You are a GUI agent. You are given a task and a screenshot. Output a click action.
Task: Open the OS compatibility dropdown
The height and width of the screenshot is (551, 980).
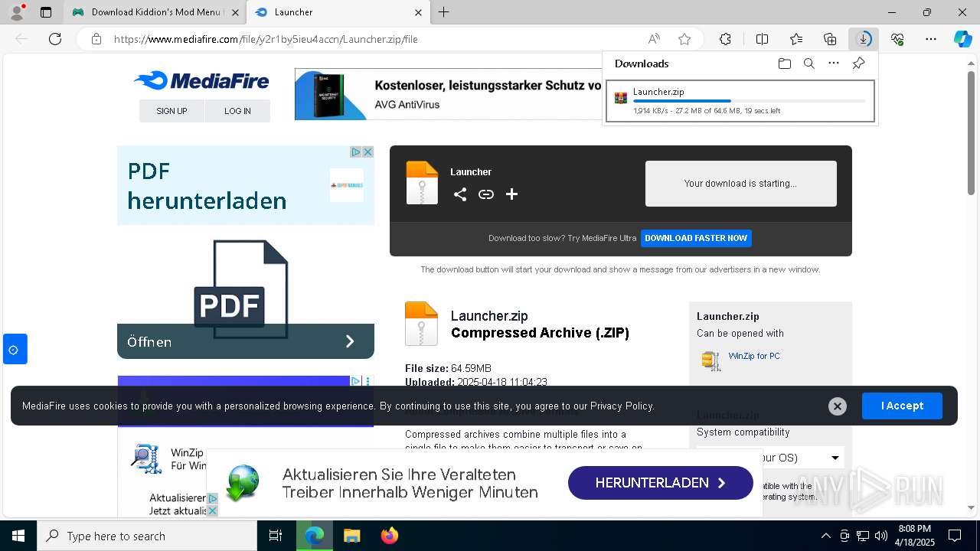[x=770, y=458]
